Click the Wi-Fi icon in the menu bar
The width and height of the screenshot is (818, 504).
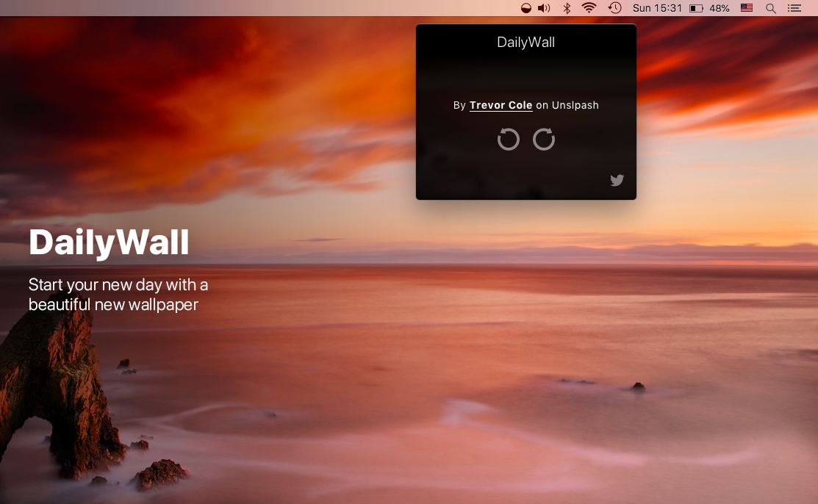click(x=589, y=9)
